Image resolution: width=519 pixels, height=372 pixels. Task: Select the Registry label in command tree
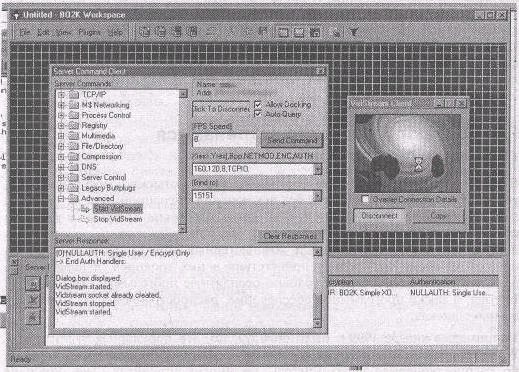tap(94, 126)
